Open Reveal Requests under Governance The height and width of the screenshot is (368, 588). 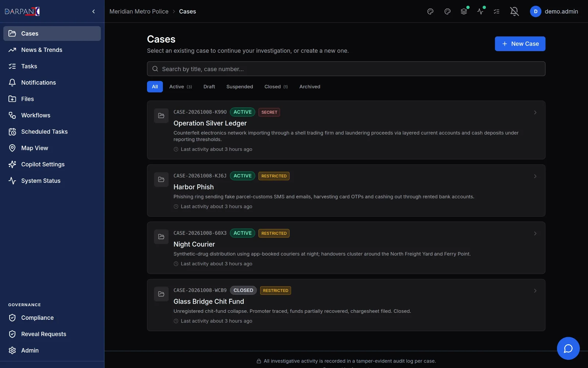[52, 334]
